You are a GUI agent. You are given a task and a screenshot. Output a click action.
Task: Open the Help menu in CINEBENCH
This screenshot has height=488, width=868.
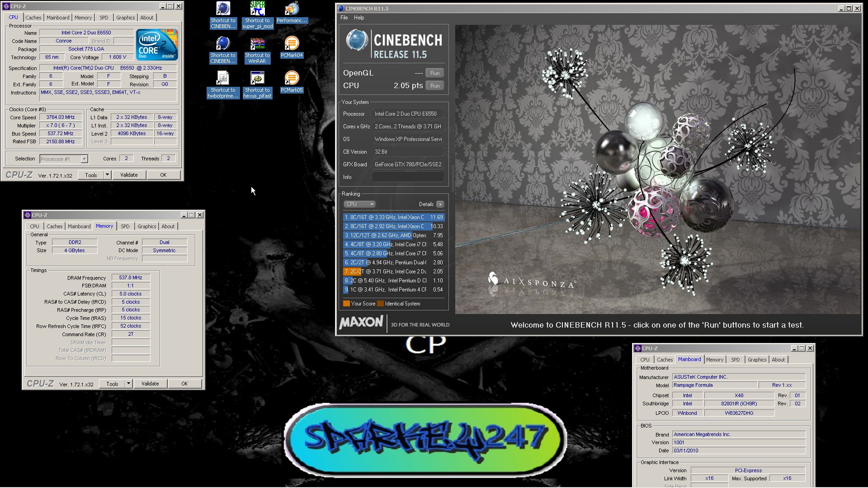(359, 18)
